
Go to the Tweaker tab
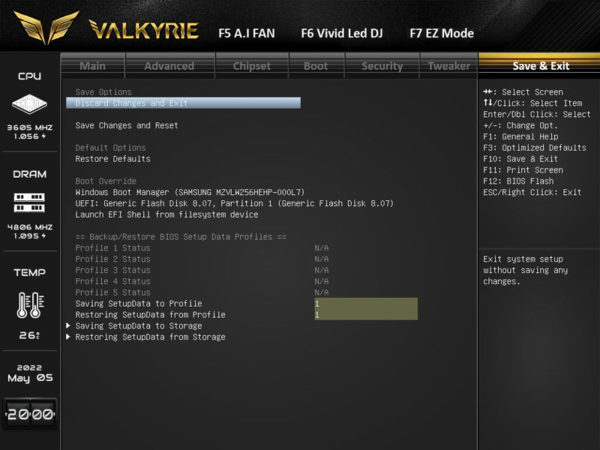pyautogui.click(x=449, y=66)
